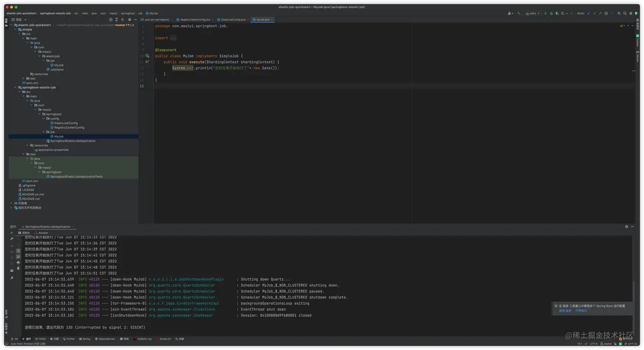Go to next highlighted warning arrow
The width and height of the screenshot is (644, 350).
(x=632, y=26)
